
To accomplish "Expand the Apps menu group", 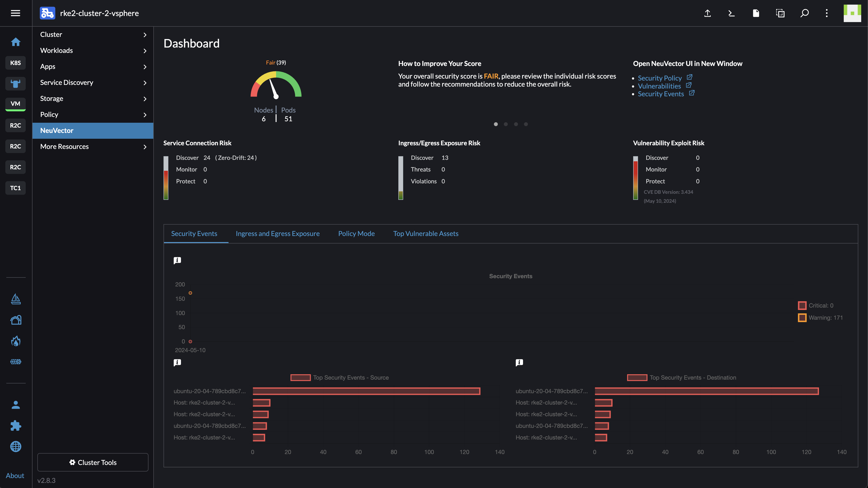I will tap(93, 67).
